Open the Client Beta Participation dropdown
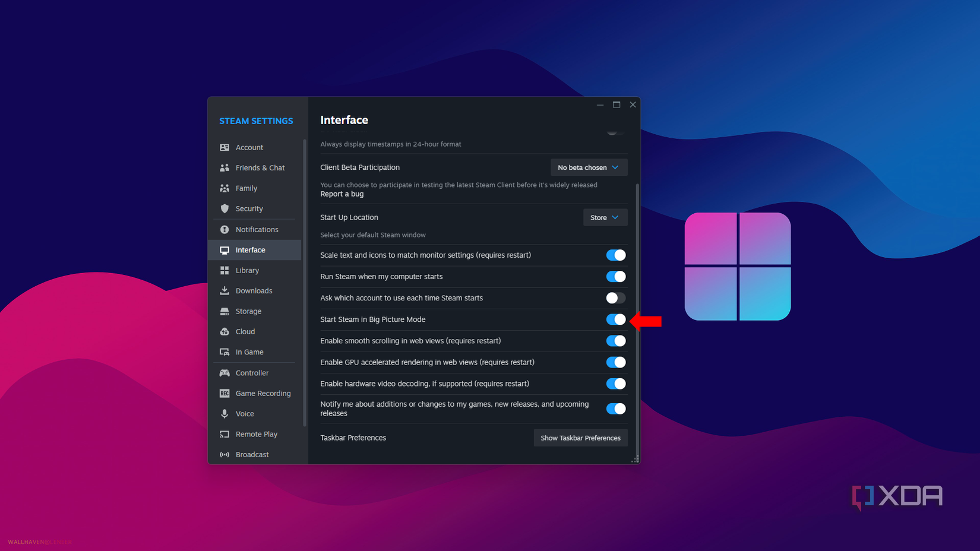The image size is (980, 551). click(589, 167)
